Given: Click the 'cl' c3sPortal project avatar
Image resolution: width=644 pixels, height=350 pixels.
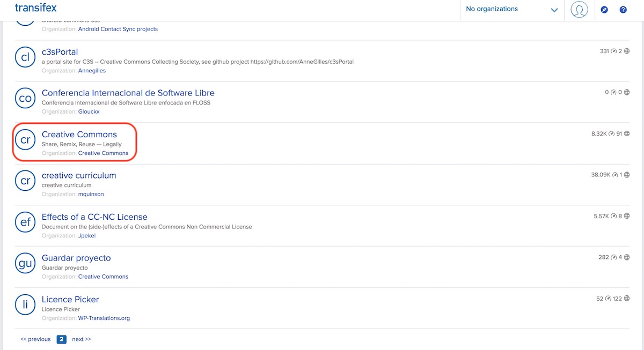Looking at the screenshot, I should (x=25, y=56).
